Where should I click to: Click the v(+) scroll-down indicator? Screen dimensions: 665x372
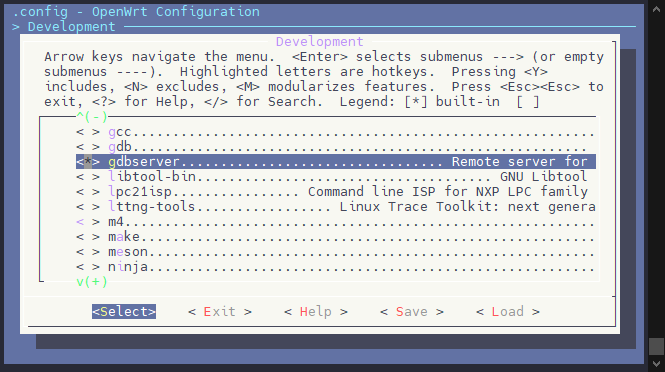[92, 282]
